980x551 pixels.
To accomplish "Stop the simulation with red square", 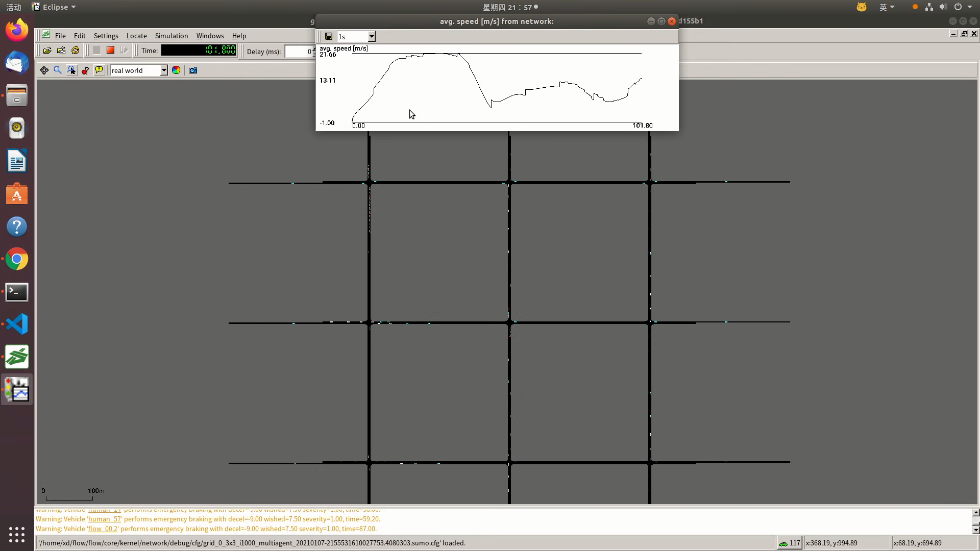I will click(110, 50).
